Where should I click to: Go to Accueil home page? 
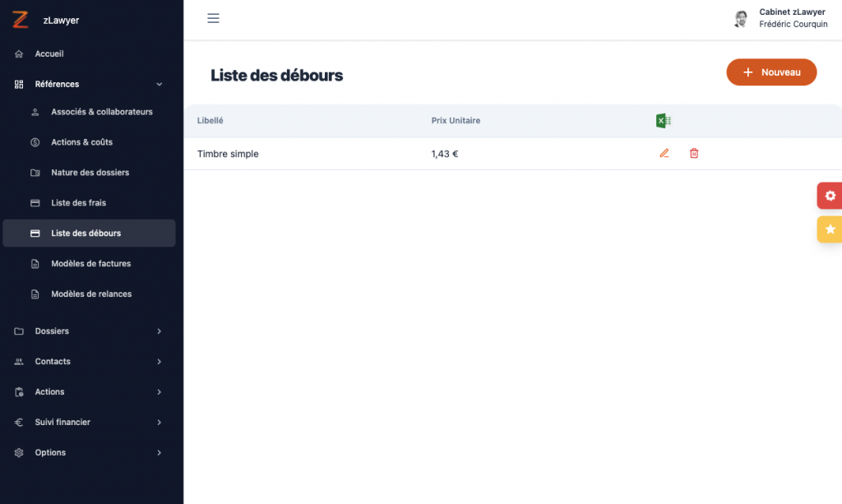pyautogui.click(x=49, y=54)
